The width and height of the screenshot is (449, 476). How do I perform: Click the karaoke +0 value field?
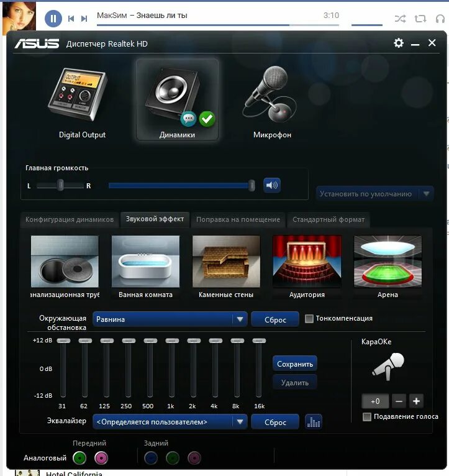pos(375,401)
